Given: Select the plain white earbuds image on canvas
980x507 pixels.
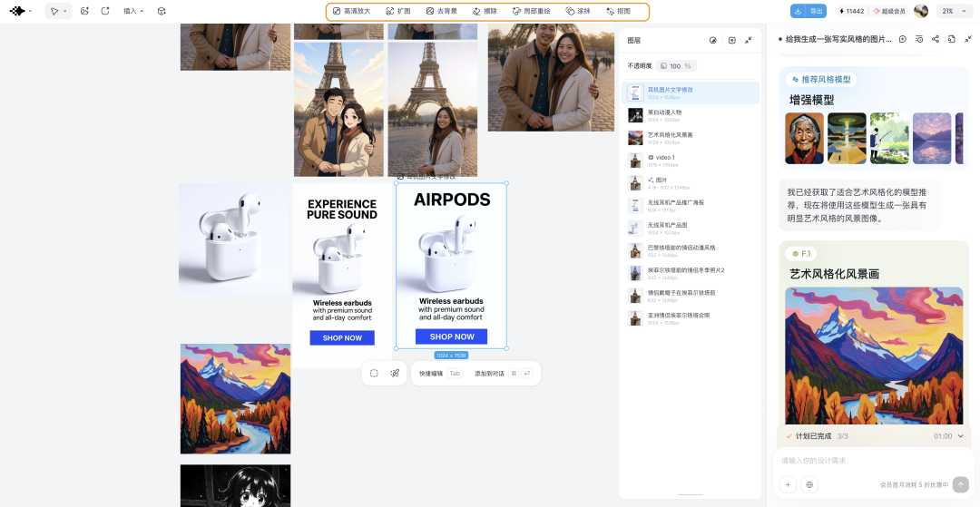Looking at the screenshot, I should click(234, 238).
